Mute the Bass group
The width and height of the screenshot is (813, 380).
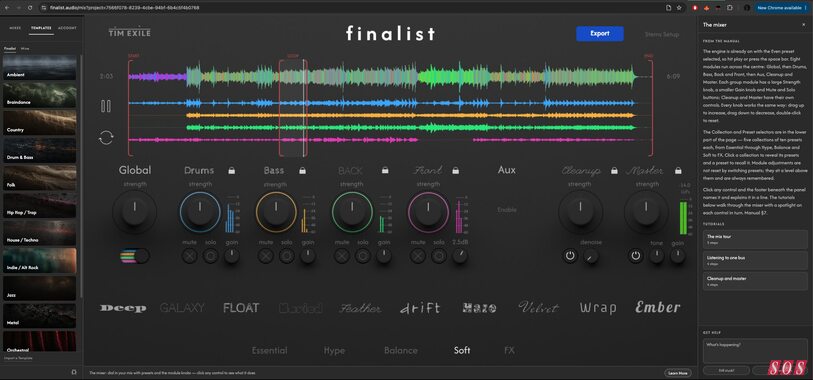click(265, 256)
